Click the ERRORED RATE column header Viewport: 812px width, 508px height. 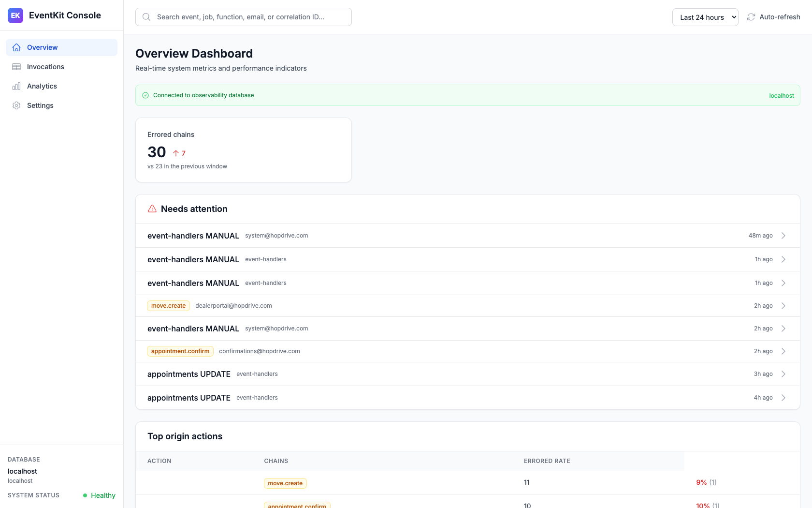point(547,461)
